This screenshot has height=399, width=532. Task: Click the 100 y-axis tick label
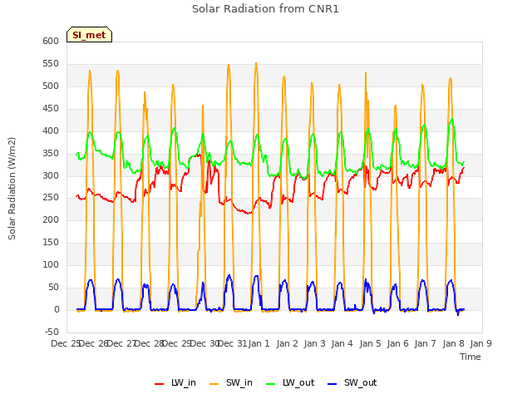[51, 264]
